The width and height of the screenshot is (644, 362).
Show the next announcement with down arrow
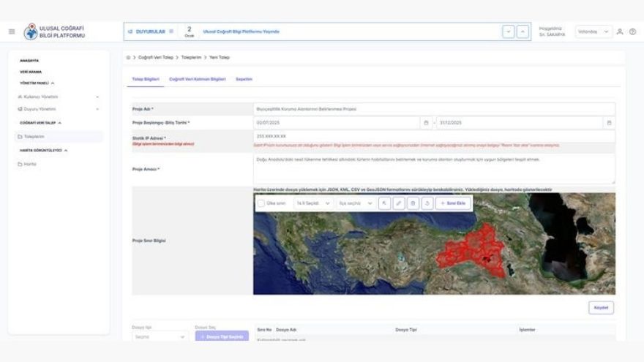pyautogui.click(x=509, y=31)
